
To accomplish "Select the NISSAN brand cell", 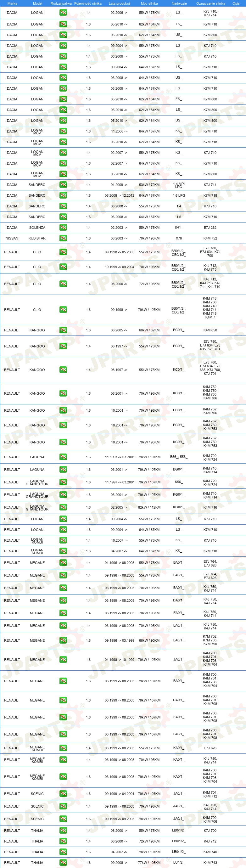I will (12, 238).
